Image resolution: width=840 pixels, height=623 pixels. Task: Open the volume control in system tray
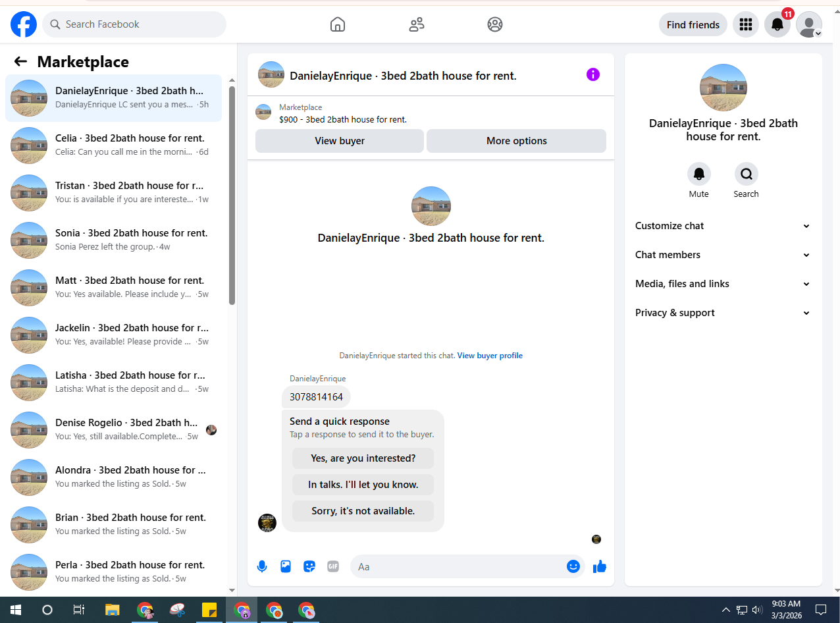pos(757,610)
